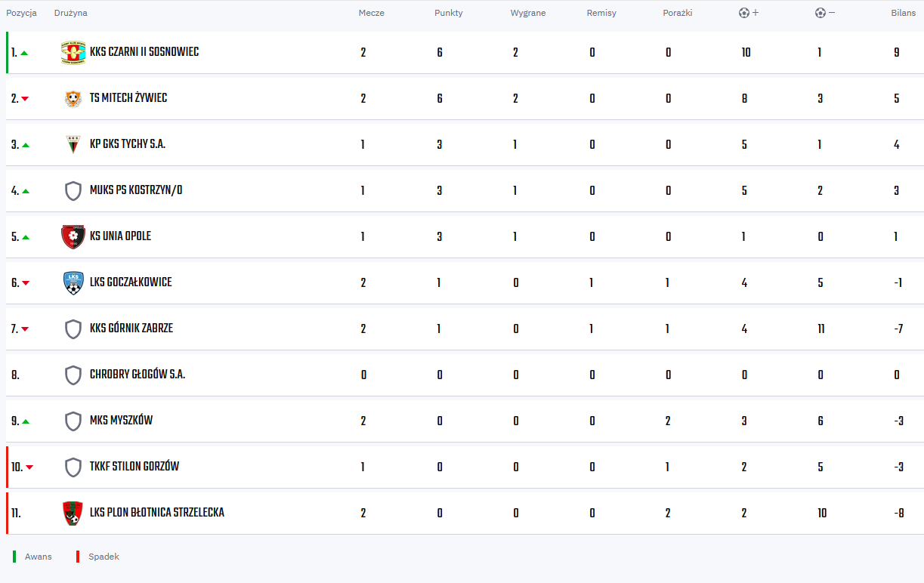This screenshot has height=583, width=924.
Task: Open KKS Górnik Zabrze team link
Action: (131, 329)
